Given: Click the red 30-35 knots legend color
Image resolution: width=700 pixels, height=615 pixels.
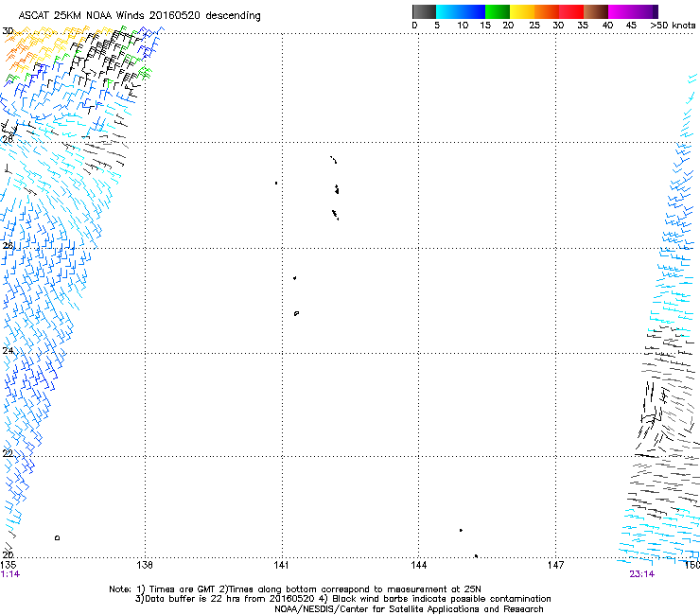Looking at the screenshot, I should tap(571, 11).
